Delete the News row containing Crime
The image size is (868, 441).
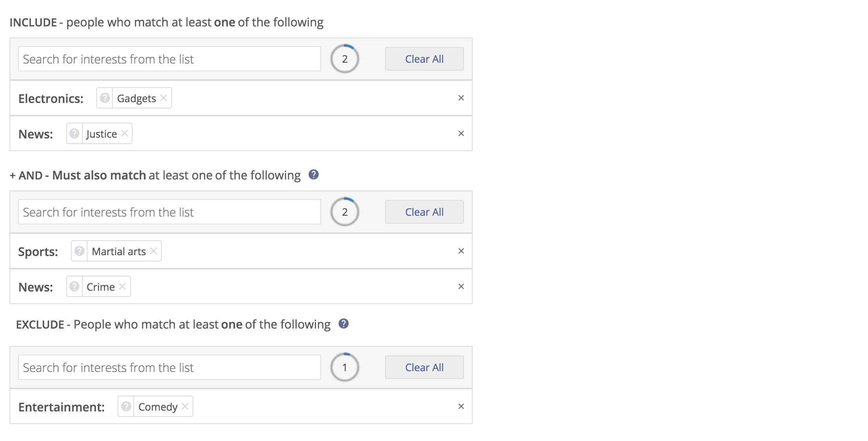(x=461, y=286)
